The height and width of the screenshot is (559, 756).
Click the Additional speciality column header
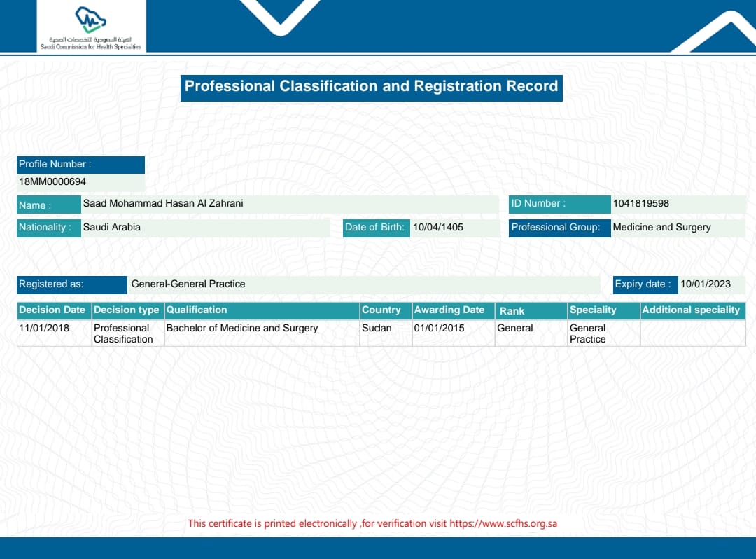(691, 310)
